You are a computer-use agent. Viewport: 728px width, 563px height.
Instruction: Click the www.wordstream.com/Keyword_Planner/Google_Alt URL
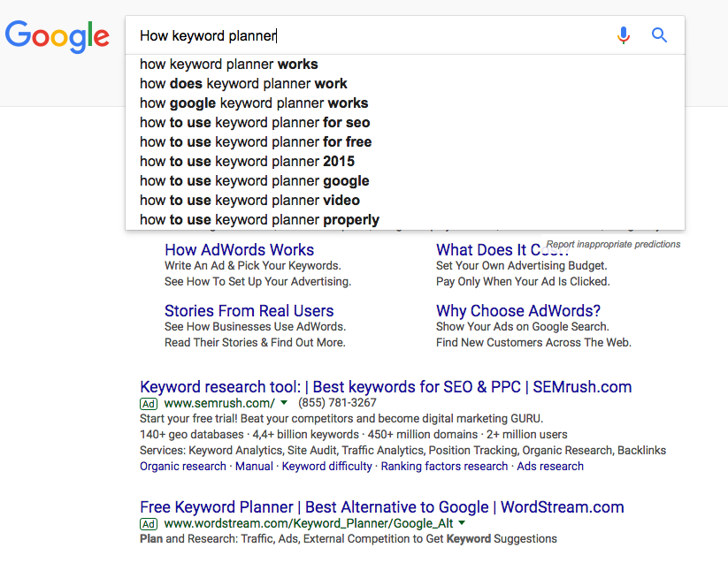point(309,523)
